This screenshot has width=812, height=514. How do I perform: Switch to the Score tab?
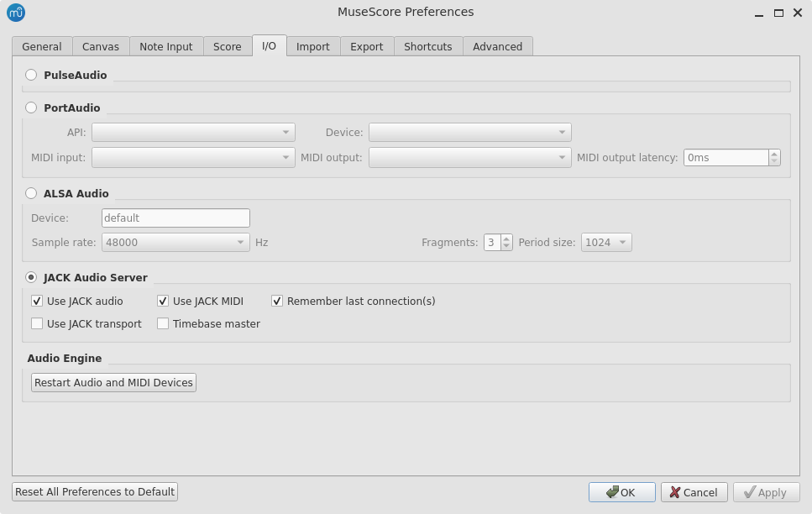228,47
